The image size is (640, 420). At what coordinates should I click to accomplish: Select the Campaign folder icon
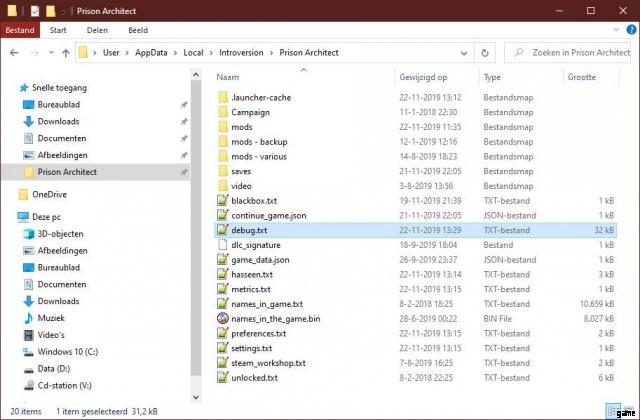(223, 112)
